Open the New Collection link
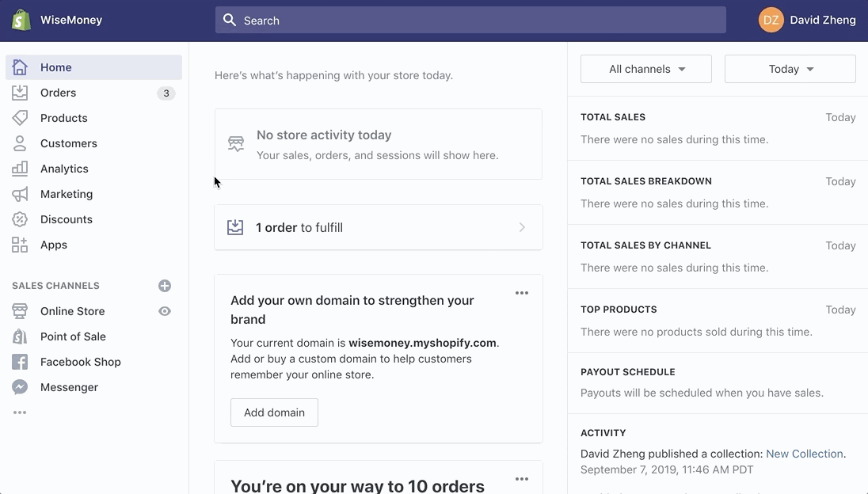Viewport: 868px width, 494px height. (x=805, y=454)
